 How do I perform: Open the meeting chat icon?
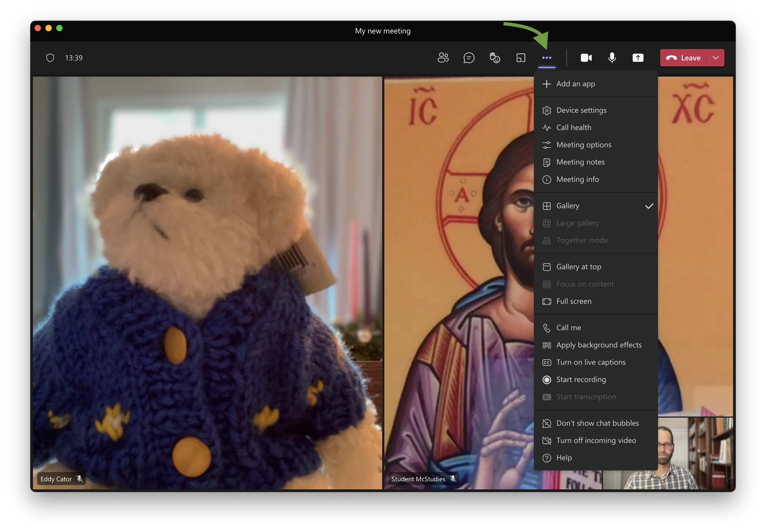click(x=469, y=58)
